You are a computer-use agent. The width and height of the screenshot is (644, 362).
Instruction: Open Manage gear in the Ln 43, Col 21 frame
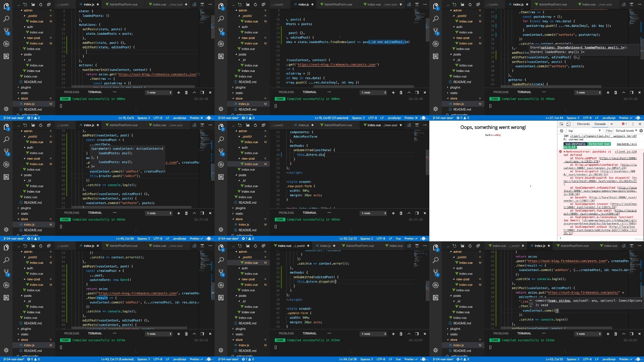point(6,350)
